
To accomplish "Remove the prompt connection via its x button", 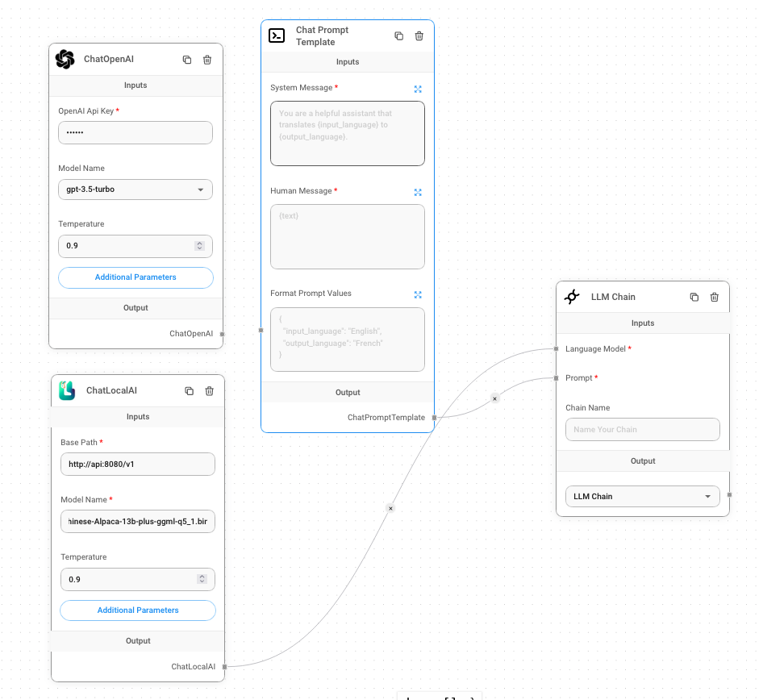I will (x=494, y=398).
